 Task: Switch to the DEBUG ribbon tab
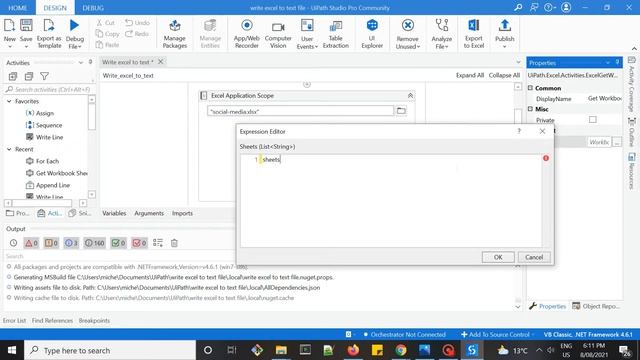tap(93, 8)
